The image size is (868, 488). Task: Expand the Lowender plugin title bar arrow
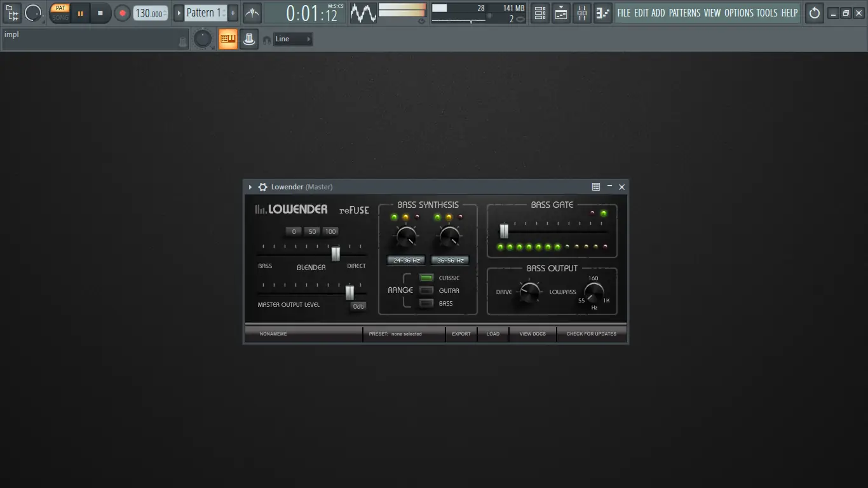pyautogui.click(x=250, y=186)
